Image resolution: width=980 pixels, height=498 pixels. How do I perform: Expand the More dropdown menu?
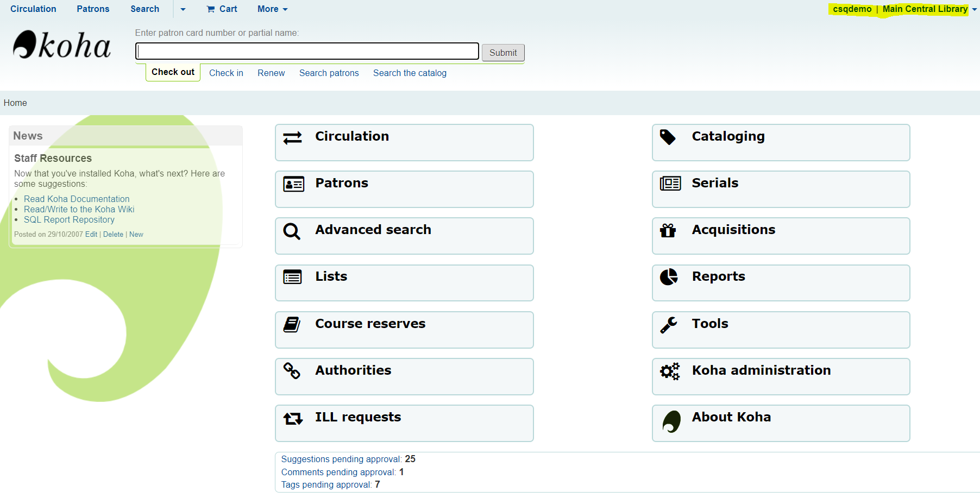pyautogui.click(x=272, y=9)
